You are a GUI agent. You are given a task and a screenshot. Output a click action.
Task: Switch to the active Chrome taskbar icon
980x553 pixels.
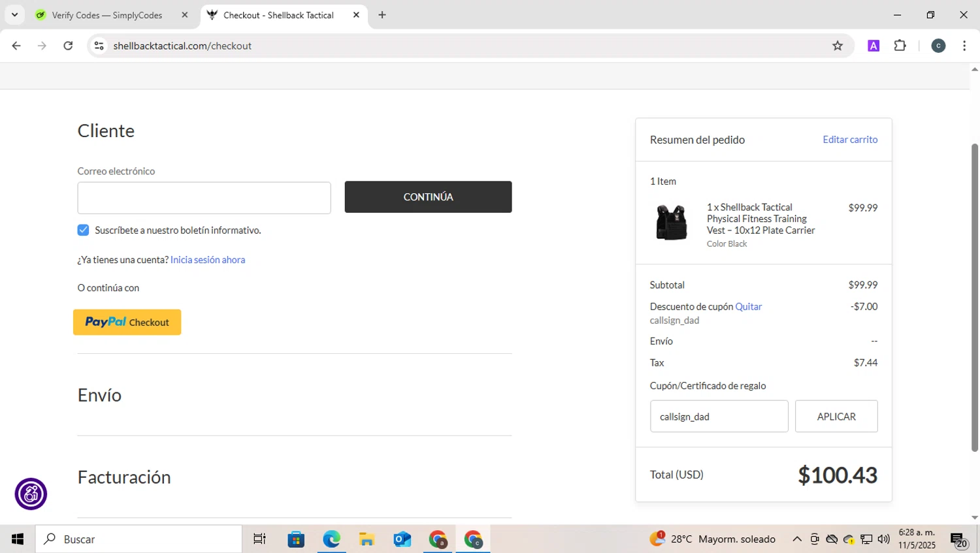[473, 539]
